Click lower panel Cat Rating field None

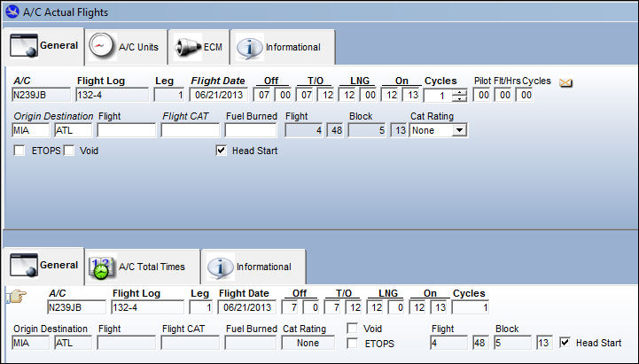point(308,343)
